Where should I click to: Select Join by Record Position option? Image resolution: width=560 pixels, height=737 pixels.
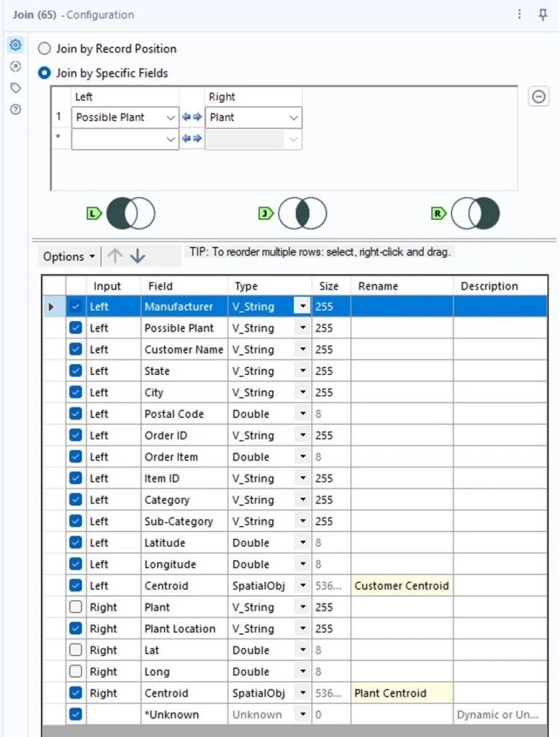click(x=45, y=49)
